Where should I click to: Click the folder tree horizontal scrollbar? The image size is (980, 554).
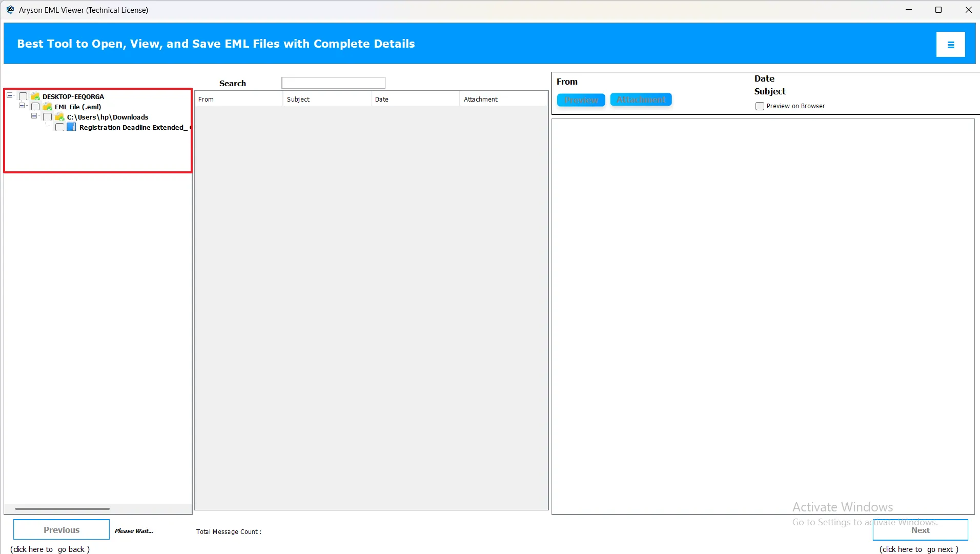pyautogui.click(x=62, y=509)
